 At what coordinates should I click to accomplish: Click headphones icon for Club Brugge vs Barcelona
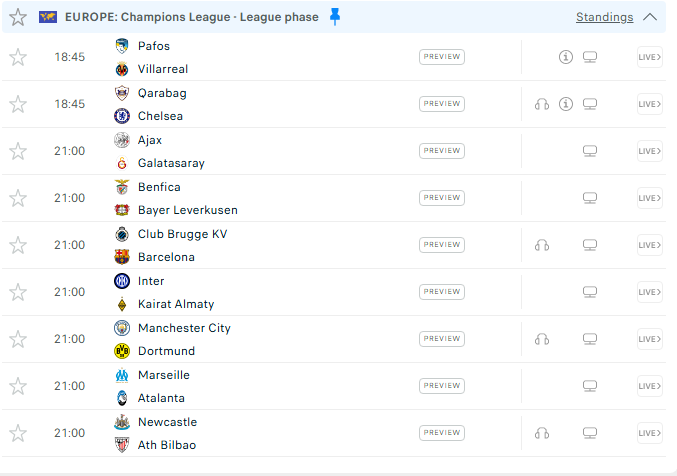point(542,245)
